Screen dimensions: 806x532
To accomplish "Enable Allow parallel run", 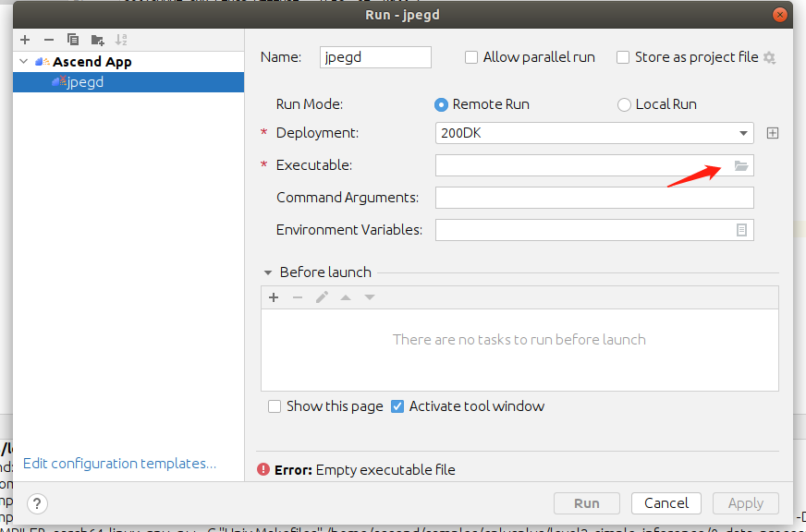I will [x=473, y=57].
